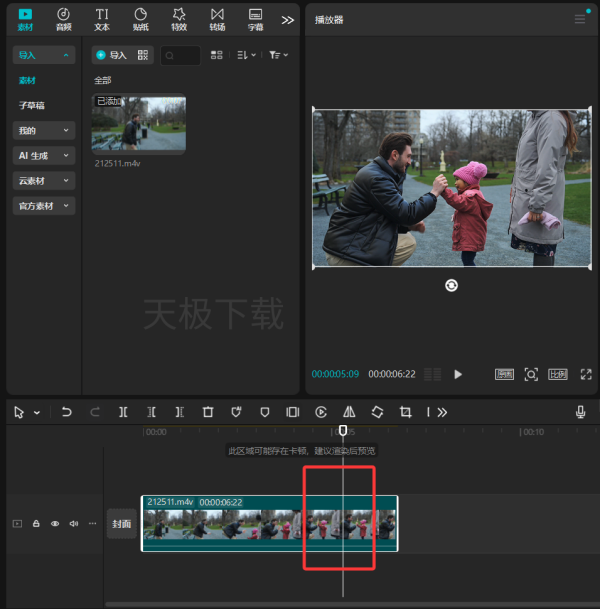Hide the main video track

tap(55, 524)
